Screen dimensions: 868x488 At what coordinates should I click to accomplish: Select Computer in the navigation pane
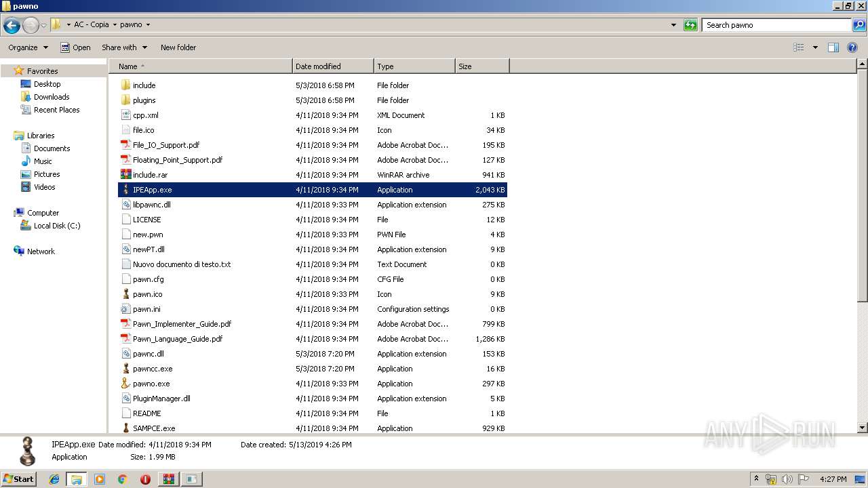43,213
